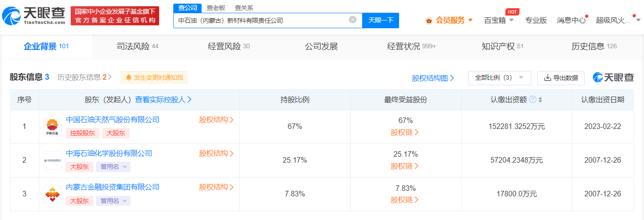Expand 曾用名 for 中海石油化学股份有限公司
Viewport: 644px width, 220px height.
113,167
